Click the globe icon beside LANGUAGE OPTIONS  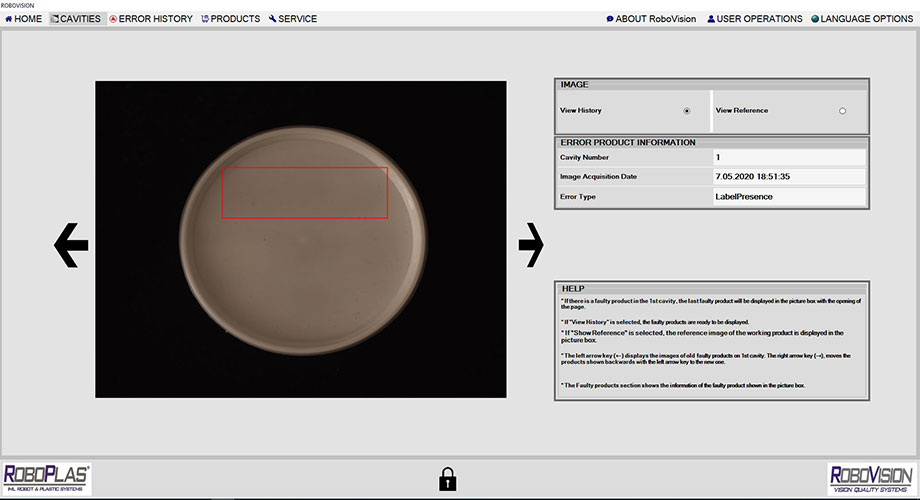[815, 19]
